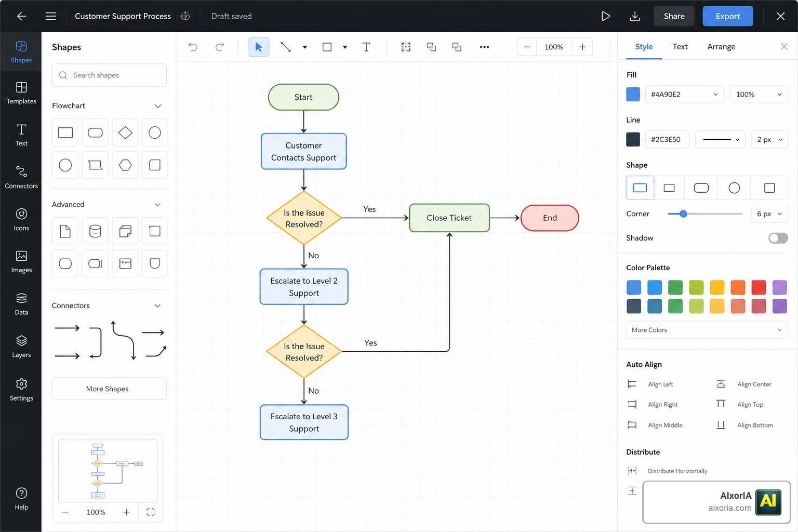This screenshot has width=798, height=532.
Task: Click the blue fill color swatch
Action: [633, 94]
